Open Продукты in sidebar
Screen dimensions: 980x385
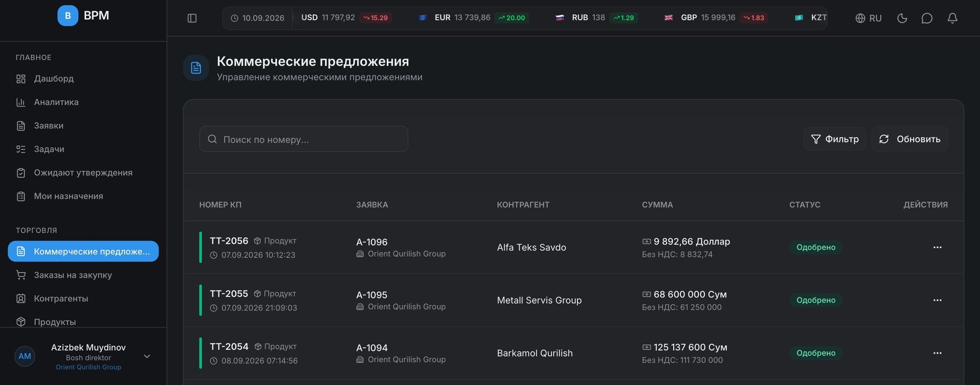click(x=83, y=322)
